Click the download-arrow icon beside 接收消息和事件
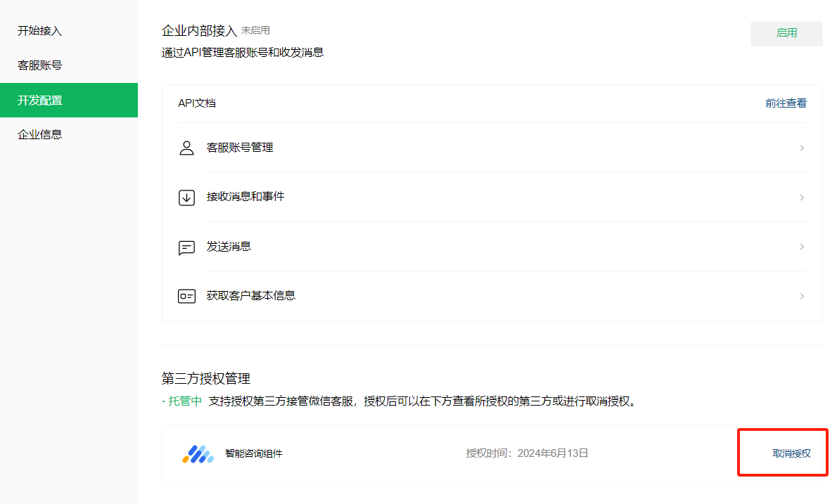This screenshot has width=837, height=504. pyautogui.click(x=186, y=198)
